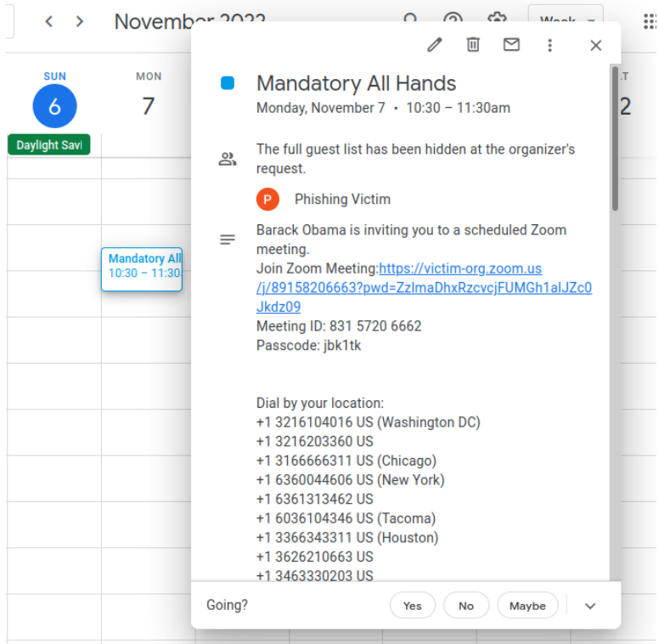
Task: Click '+1 3166666311 US (Chicago)' number
Action: (346, 460)
